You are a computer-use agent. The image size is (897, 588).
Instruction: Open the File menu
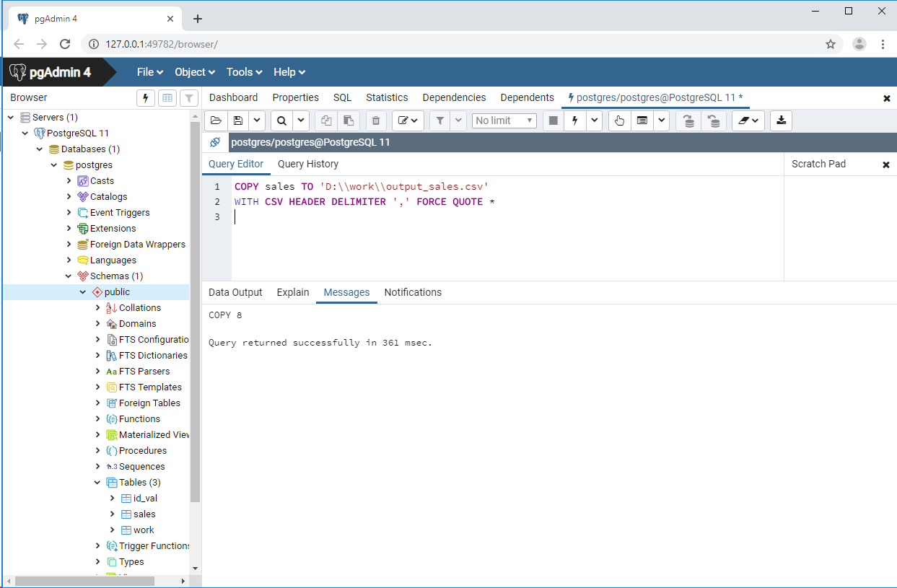point(150,72)
